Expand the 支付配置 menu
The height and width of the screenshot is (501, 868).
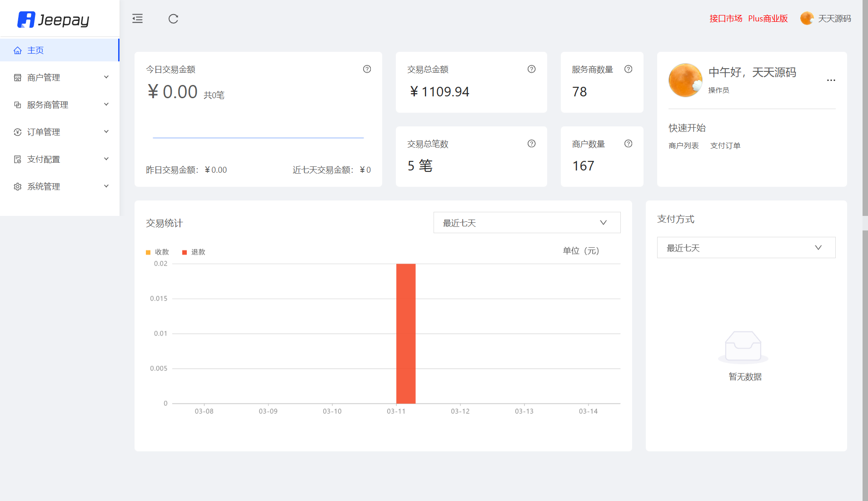[x=18, y=159]
